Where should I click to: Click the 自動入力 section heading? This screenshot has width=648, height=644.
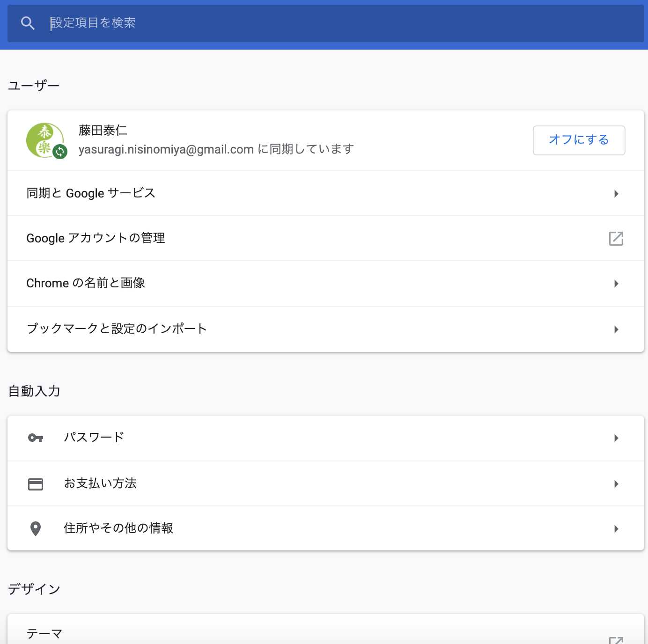tap(34, 391)
